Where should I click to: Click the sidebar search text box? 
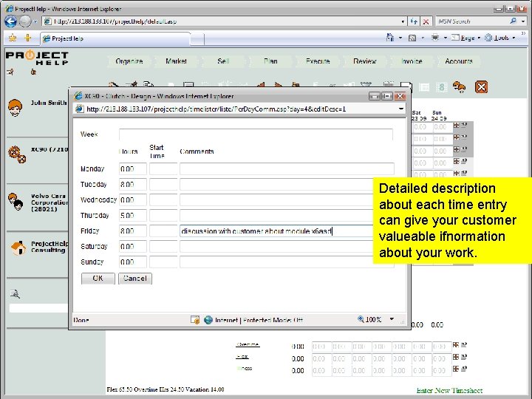click(38, 308)
